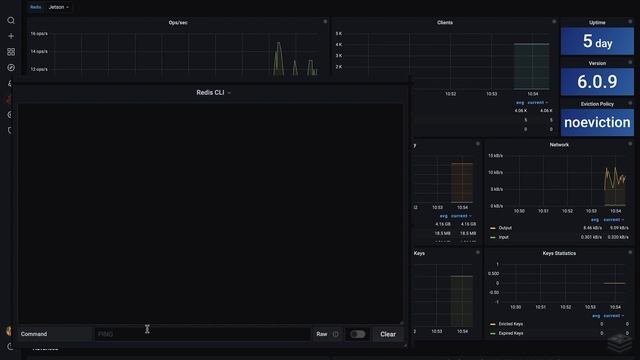
Task: Click inside the Redis CLI output area
Action: tap(210, 213)
